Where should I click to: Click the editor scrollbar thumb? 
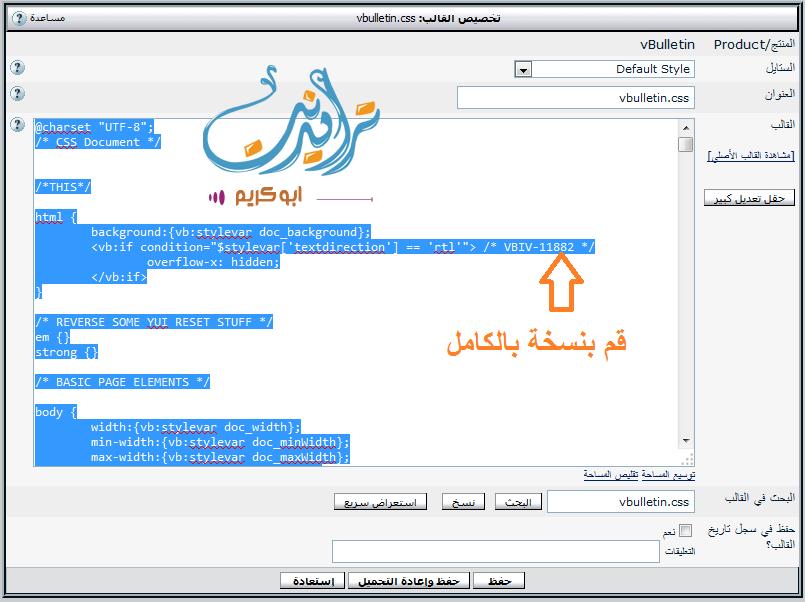pyautogui.click(x=686, y=144)
